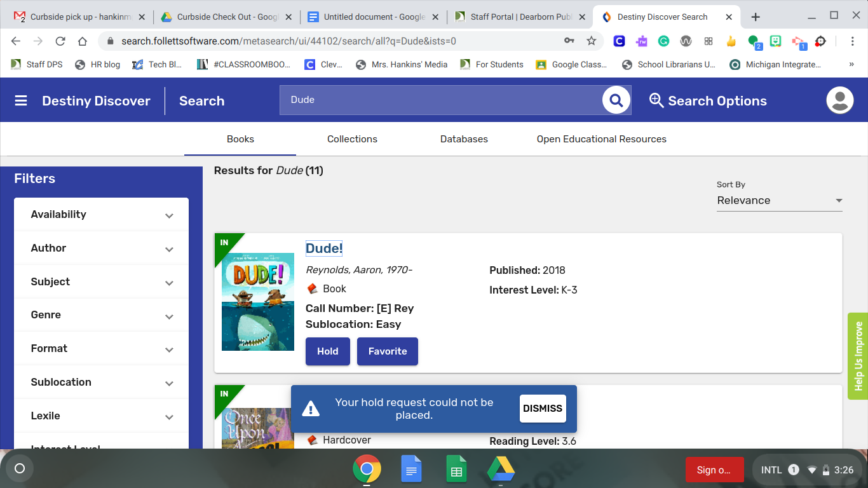Image resolution: width=868 pixels, height=488 pixels.
Task: Open Mrs. Hankins' Media bookmark
Action: [402, 64]
